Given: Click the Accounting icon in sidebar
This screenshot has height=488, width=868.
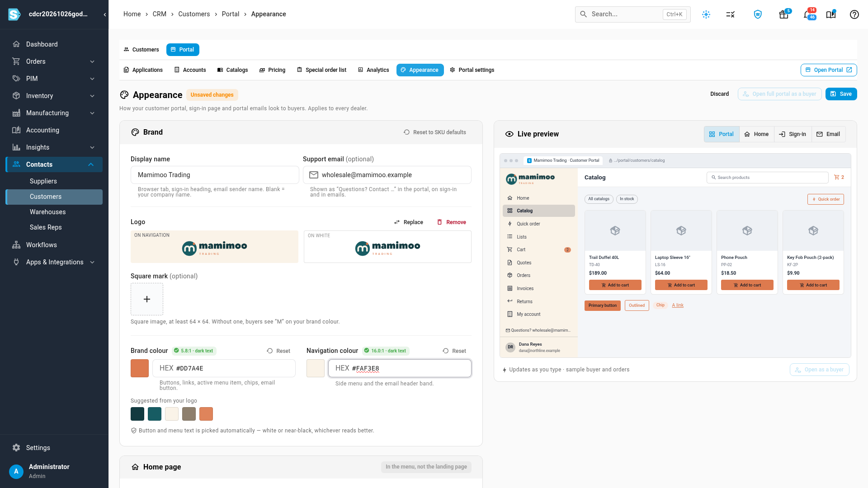Looking at the screenshot, I should (16, 130).
